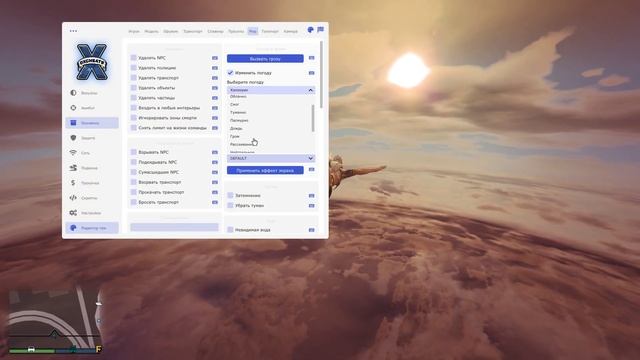Screen dimensions: 640x360
Task: Open the Визуалы section with contrast icon
Action: 92,93
